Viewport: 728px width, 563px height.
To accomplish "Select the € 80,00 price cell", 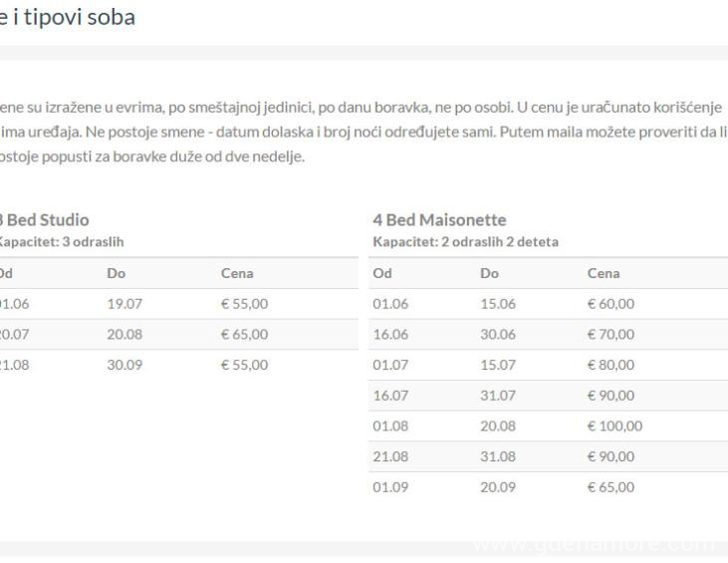I will click(612, 365).
